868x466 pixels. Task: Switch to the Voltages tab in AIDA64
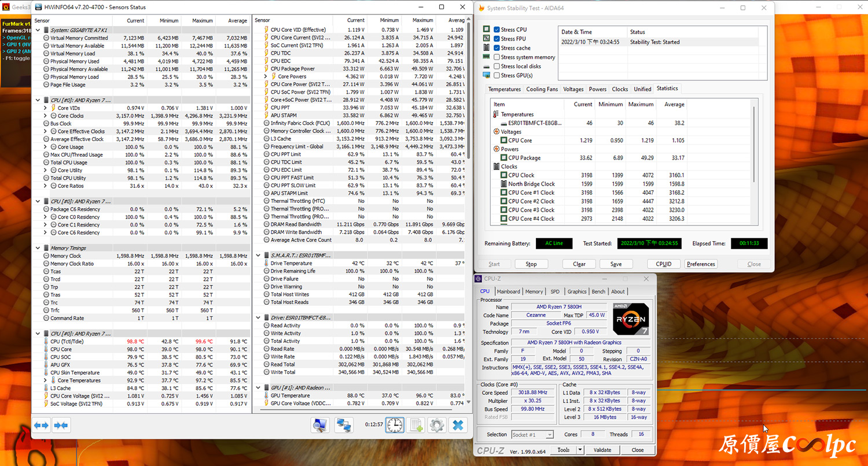(x=573, y=89)
